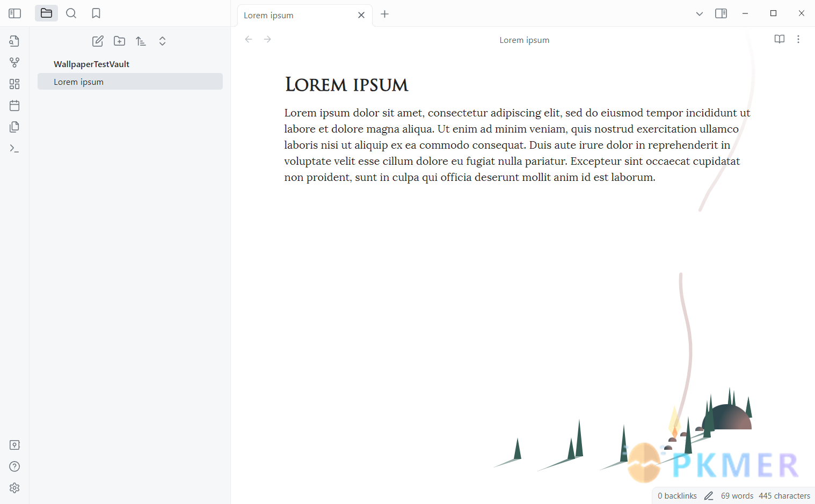Click the editing mode pencil in status bar

(709, 496)
